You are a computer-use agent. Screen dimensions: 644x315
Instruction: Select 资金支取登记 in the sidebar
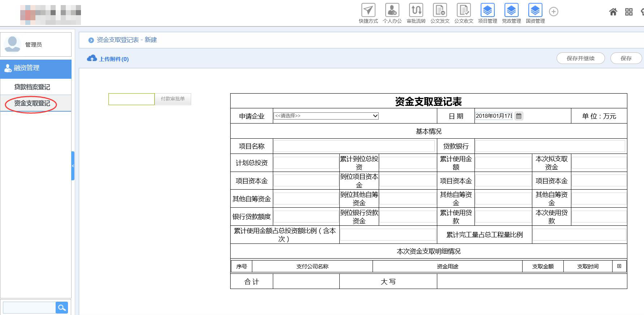tap(32, 103)
